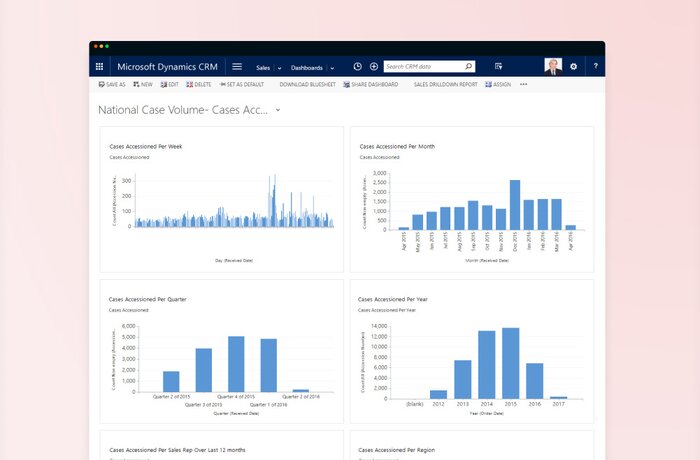
Task: Open the dashboard selector chevron beside title
Action: [278, 109]
